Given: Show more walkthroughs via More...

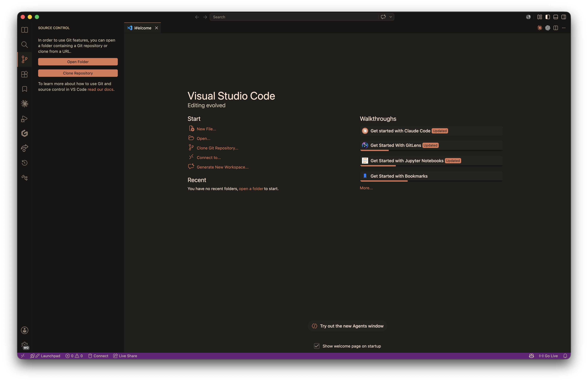Looking at the screenshot, I should click(366, 188).
